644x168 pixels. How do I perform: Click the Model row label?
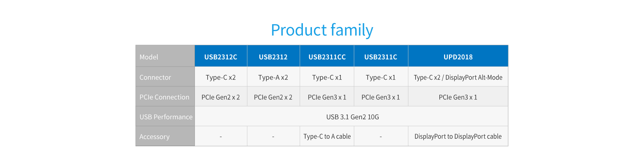165,56
